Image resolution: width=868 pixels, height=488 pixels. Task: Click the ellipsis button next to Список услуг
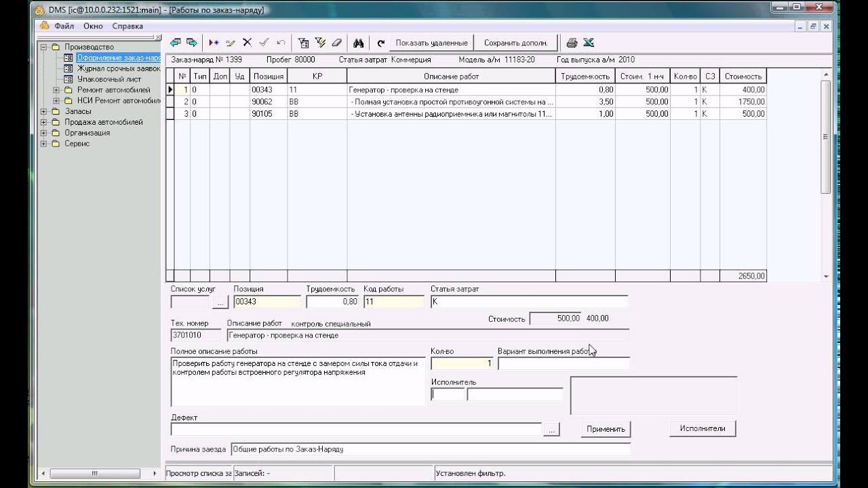(x=221, y=302)
